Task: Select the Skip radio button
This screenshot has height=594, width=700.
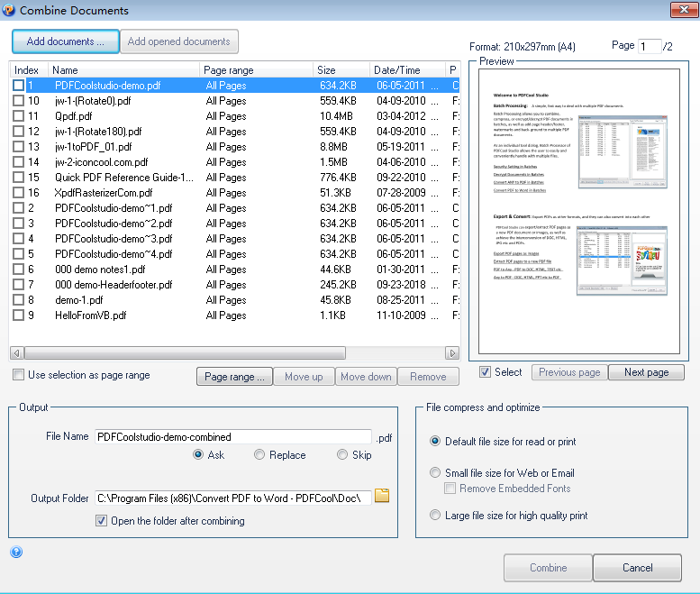Action: coord(342,454)
